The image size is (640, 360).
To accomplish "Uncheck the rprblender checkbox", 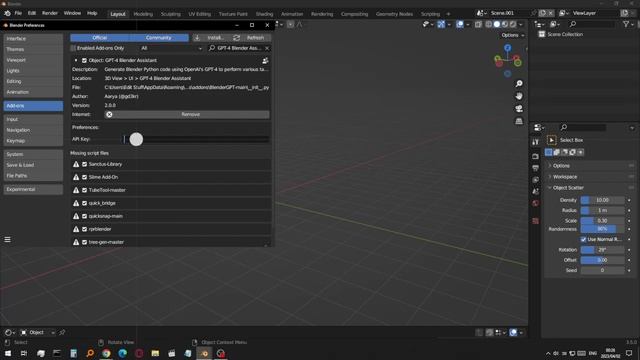I will coord(84,229).
